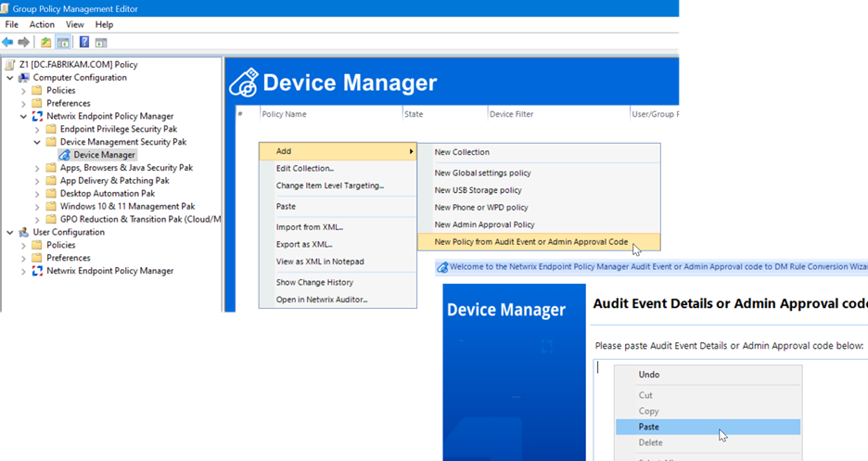Collapse the Computer Configuration tree node

coord(10,78)
